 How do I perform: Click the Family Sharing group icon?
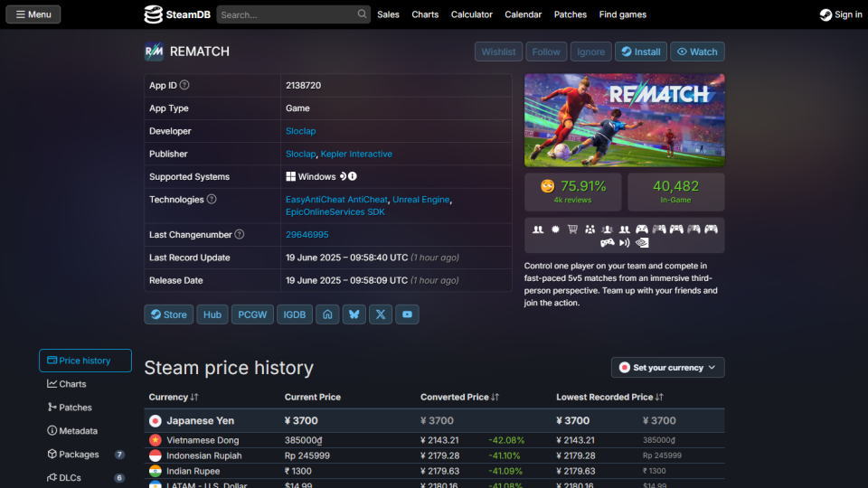point(590,229)
